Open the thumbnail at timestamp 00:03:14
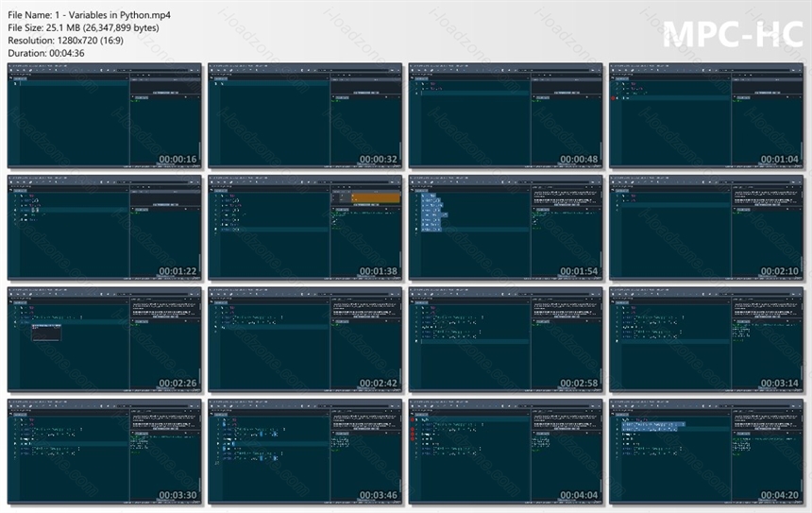The width and height of the screenshot is (812, 513). point(706,340)
